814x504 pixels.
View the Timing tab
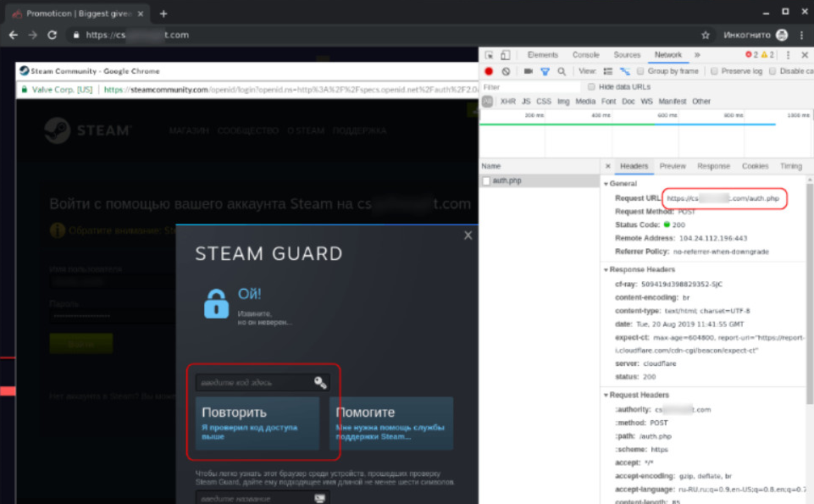pyautogui.click(x=790, y=166)
